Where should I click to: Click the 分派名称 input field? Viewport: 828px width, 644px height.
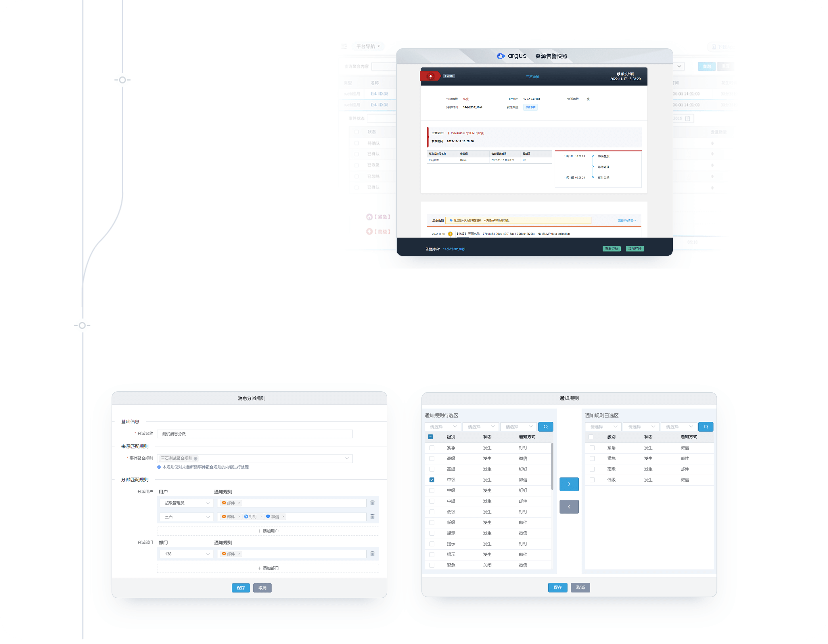click(255, 434)
